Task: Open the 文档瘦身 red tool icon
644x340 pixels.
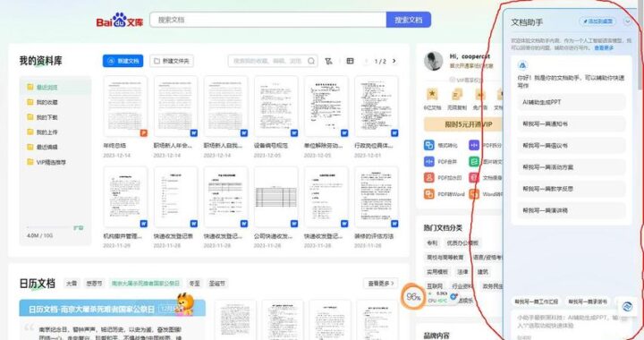Action: (474, 177)
